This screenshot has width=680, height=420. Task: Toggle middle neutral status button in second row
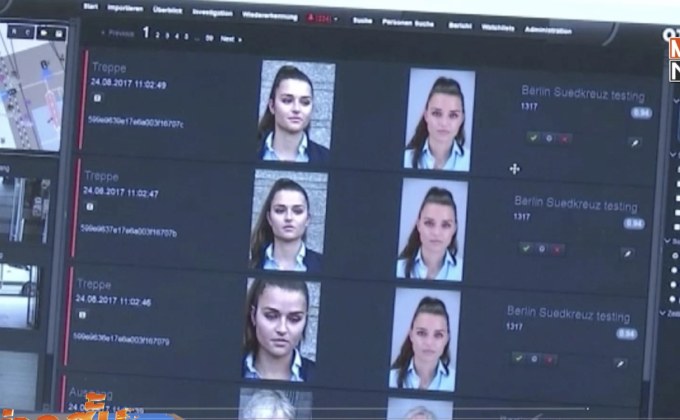(x=541, y=248)
